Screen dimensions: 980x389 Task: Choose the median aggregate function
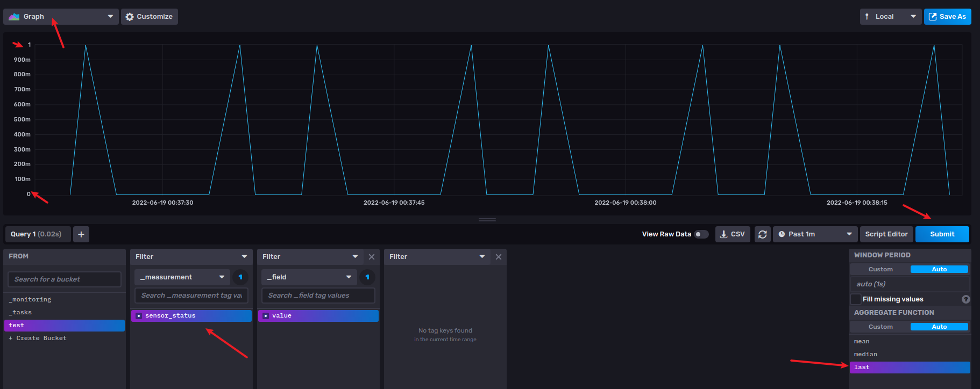point(910,355)
